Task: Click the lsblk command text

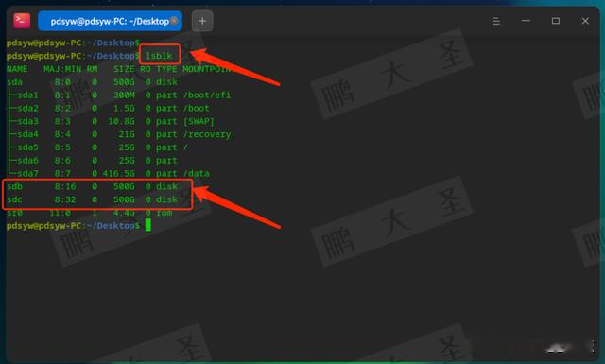Action: 159,56
